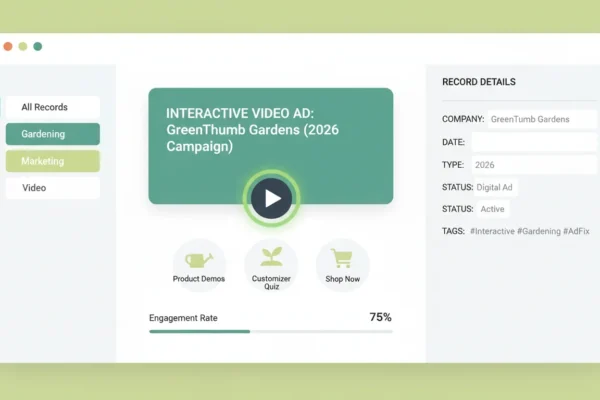Click the #Gardening tag

tap(539, 231)
